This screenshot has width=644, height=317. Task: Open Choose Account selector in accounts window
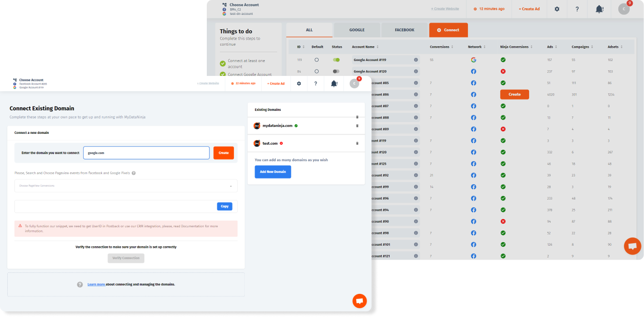[241, 9]
